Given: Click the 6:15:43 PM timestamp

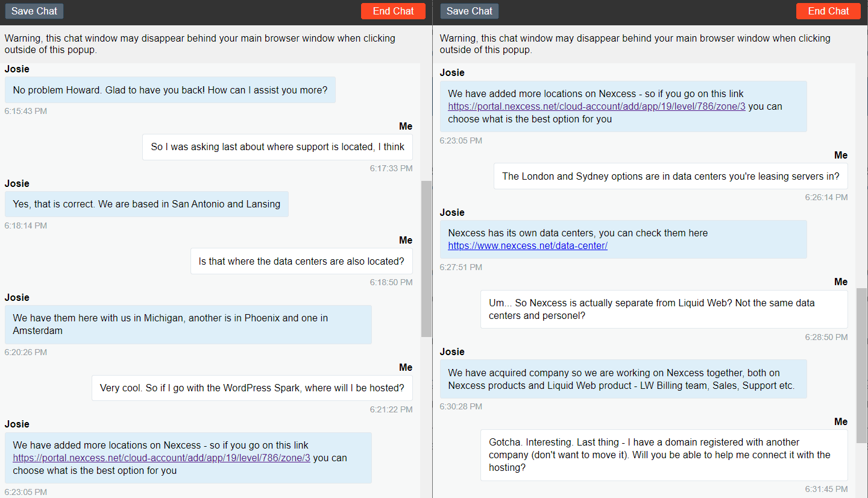Looking at the screenshot, I should [25, 111].
